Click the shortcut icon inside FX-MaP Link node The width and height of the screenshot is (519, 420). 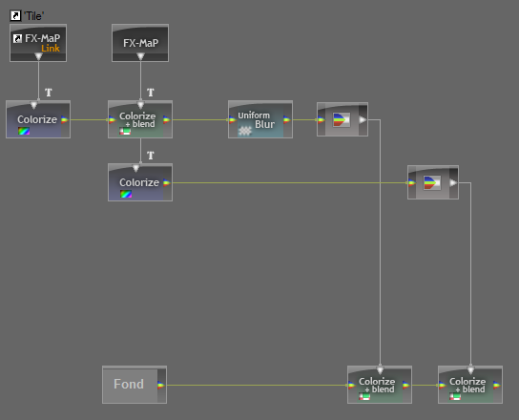click(x=17, y=39)
